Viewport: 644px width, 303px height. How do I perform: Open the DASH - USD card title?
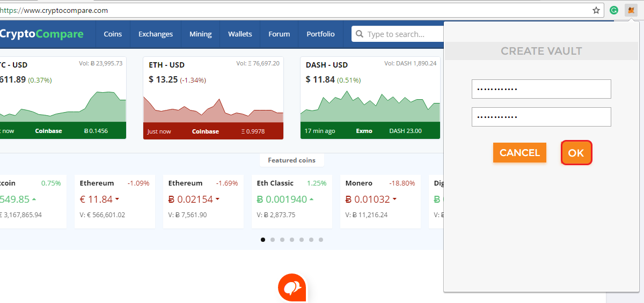(x=327, y=65)
